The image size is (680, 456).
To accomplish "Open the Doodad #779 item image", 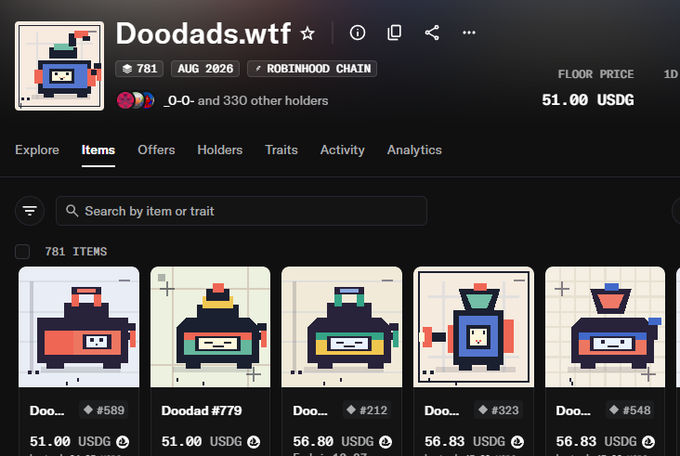I will [x=210, y=327].
